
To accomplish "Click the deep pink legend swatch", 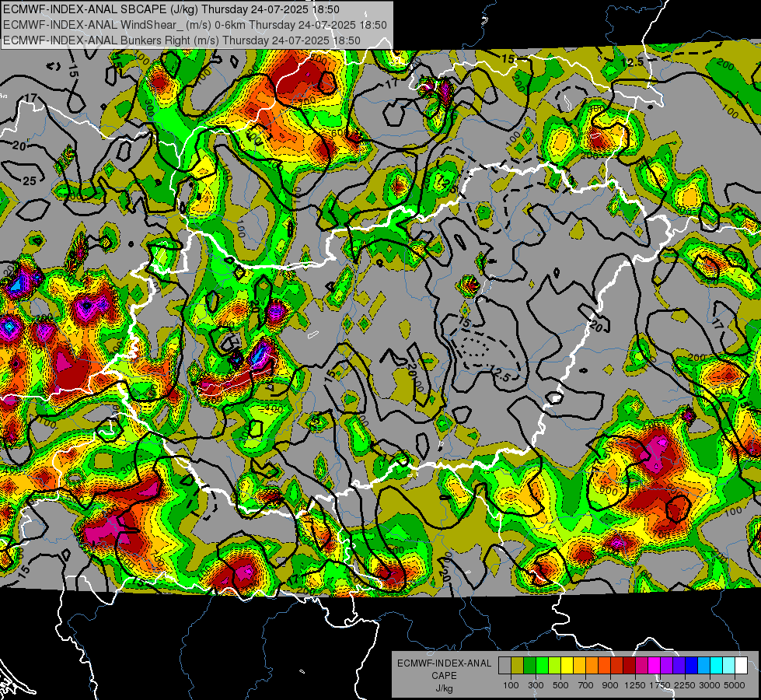I will pos(641,665).
